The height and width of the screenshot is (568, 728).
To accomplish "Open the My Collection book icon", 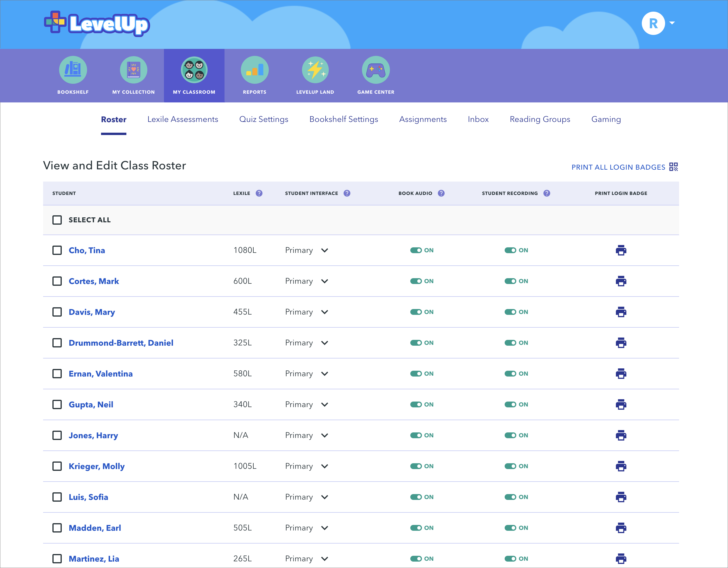I will pos(133,70).
